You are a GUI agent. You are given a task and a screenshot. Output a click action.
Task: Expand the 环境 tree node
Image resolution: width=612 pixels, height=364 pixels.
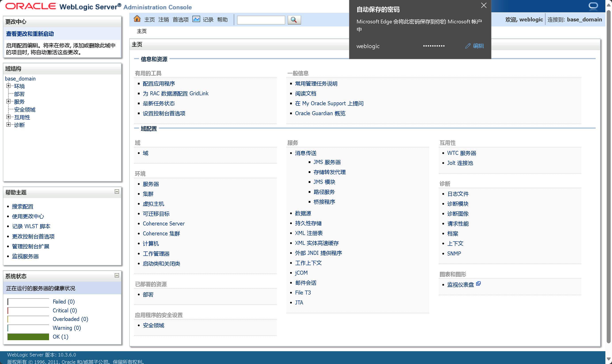point(8,86)
